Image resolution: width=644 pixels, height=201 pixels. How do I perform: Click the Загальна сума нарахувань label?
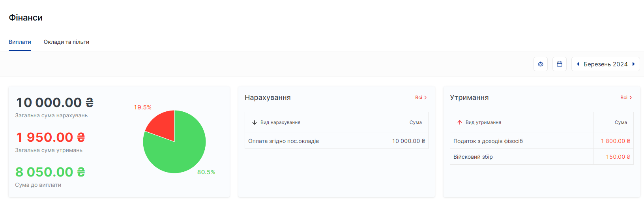pyautogui.click(x=51, y=116)
